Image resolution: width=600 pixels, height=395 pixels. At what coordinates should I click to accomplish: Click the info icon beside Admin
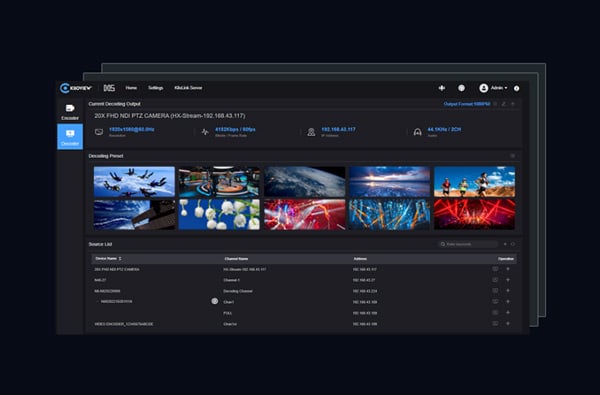tap(517, 88)
